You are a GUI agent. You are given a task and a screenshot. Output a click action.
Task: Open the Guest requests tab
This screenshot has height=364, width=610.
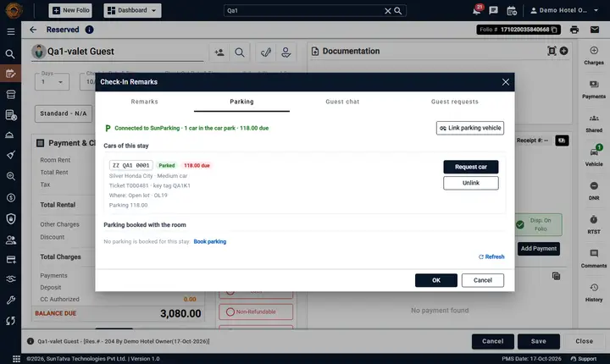pyautogui.click(x=454, y=102)
